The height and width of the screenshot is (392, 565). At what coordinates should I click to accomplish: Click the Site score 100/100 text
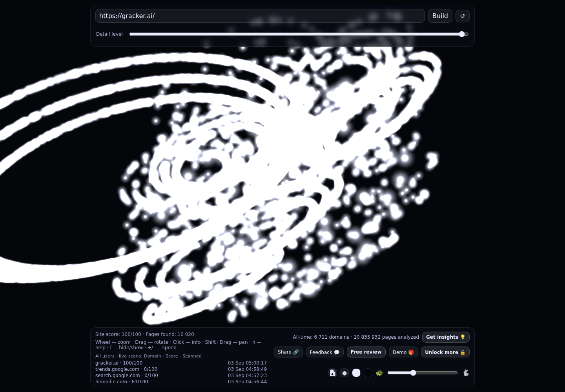coord(118,334)
